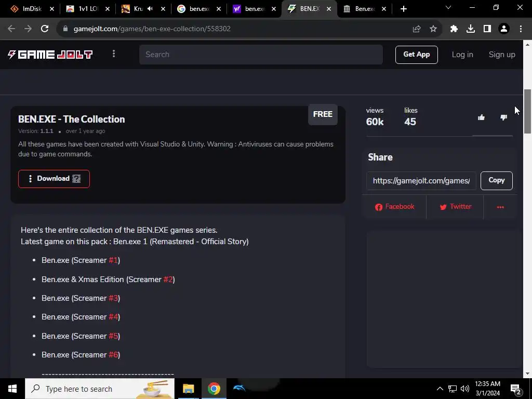Reload the Game Jolt page
Image resolution: width=532 pixels, height=399 pixels.
coord(45,29)
